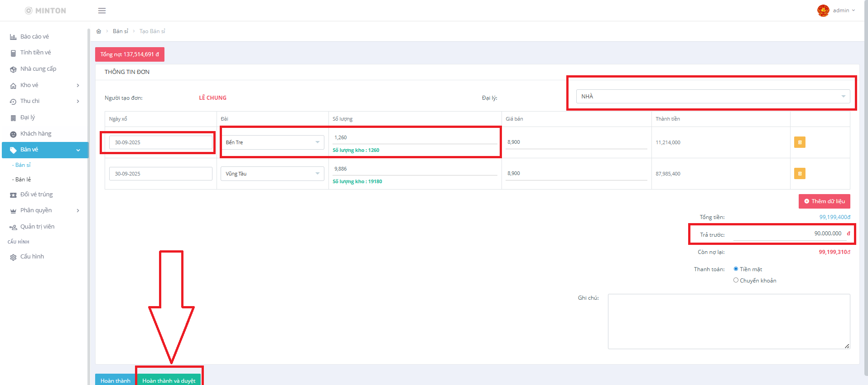Click the Thêm dữ liệu button
Screen dimensions: 868x385
(x=824, y=201)
